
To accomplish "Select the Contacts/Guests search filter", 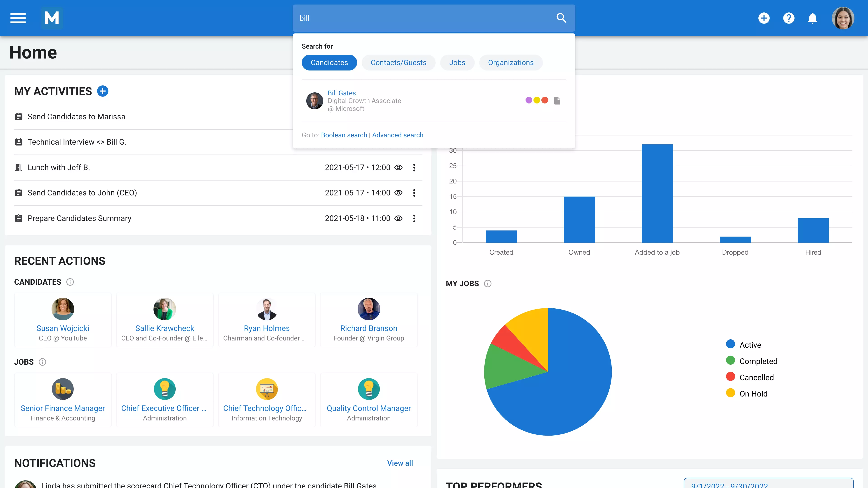I will pos(398,63).
